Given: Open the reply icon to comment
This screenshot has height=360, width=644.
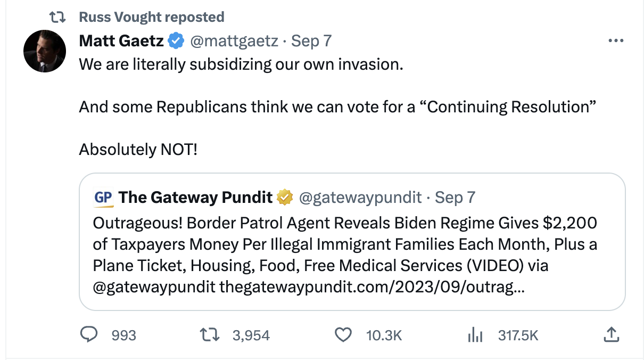Looking at the screenshot, I should pyautogui.click(x=90, y=336).
